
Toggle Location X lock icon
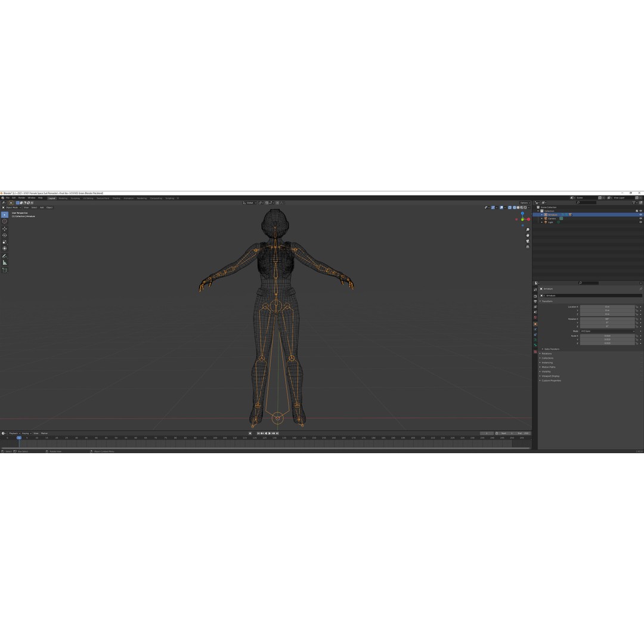[637, 307]
